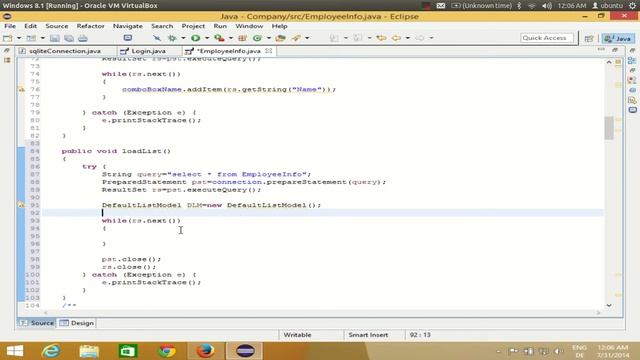
Task: Click the Windows Start button
Action: (x=15, y=351)
